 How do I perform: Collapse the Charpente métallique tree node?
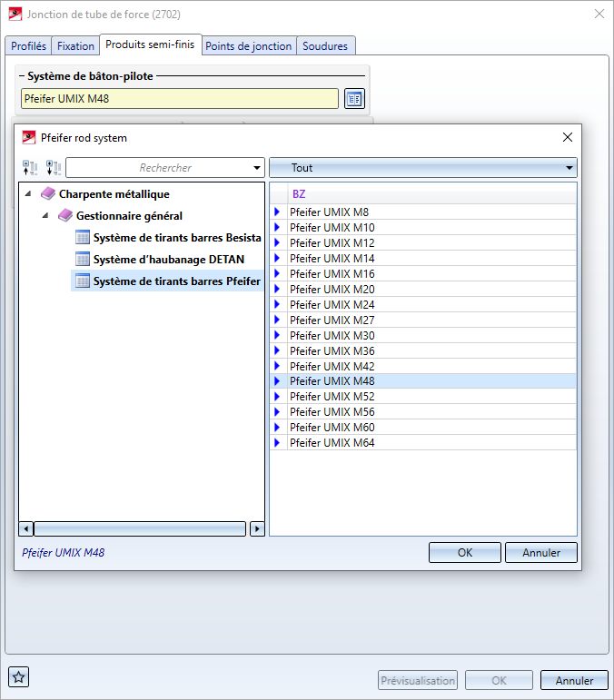pos(28,193)
